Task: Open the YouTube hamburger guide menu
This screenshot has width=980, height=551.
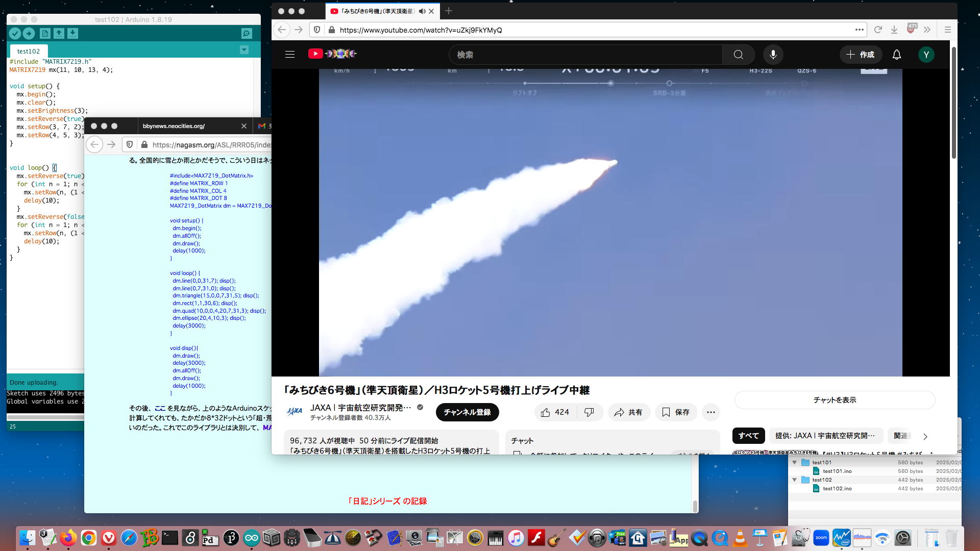Action: 290,55
